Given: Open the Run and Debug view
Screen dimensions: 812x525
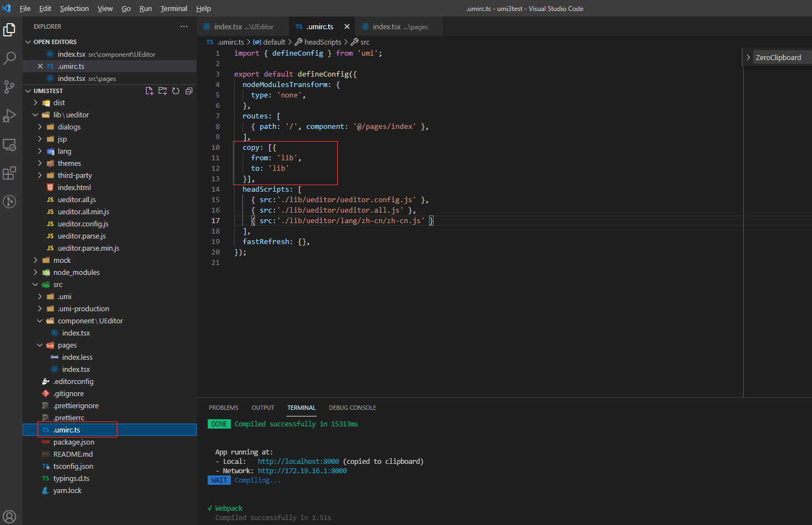Looking at the screenshot, I should click(9, 116).
